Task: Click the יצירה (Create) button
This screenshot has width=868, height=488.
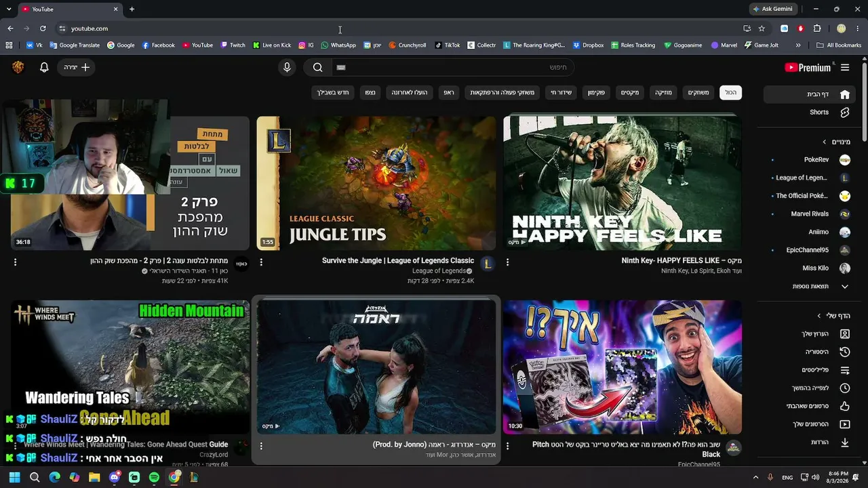Action: [77, 67]
